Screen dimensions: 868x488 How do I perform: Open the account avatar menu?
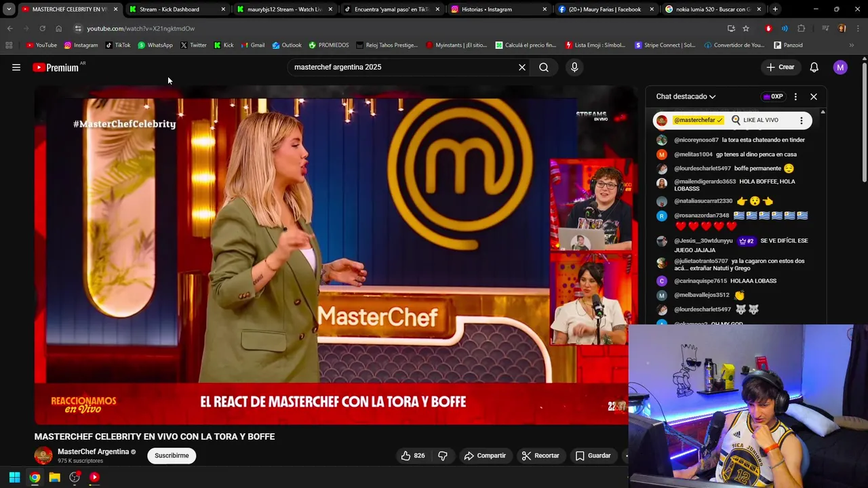click(x=840, y=67)
